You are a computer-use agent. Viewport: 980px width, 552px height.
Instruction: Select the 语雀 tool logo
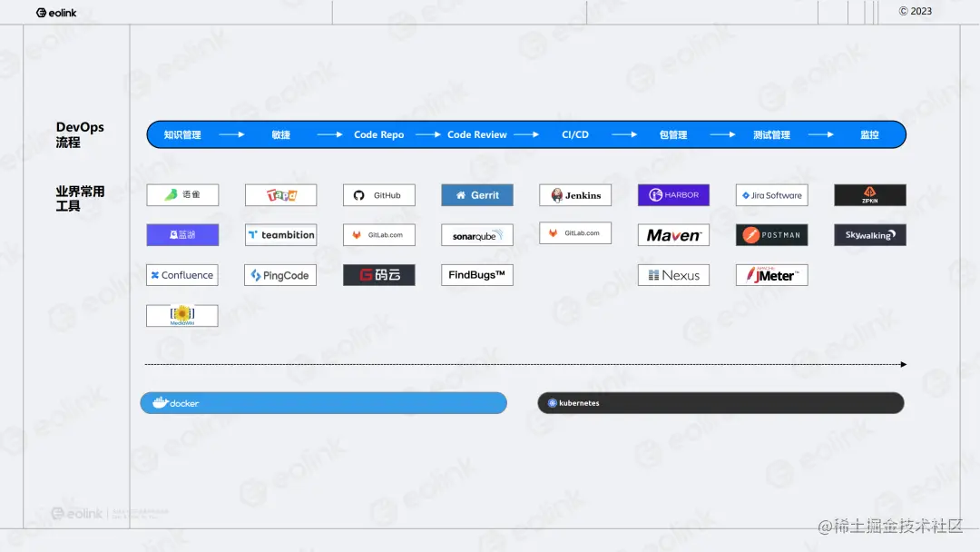(x=182, y=195)
